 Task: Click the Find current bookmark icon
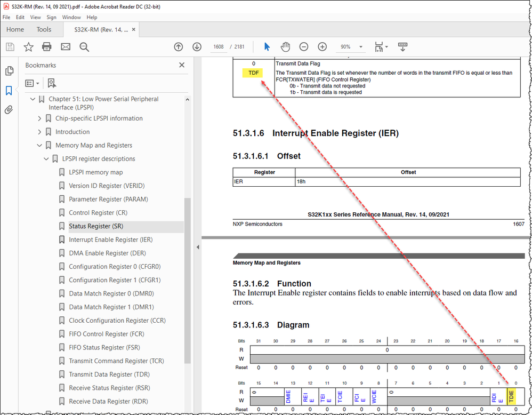52,83
